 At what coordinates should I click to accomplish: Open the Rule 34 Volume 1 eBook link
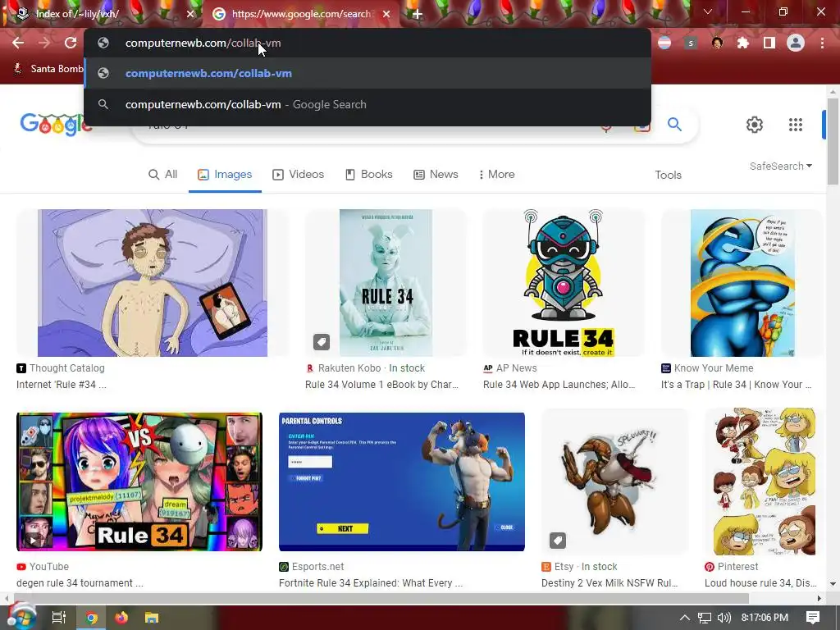(382, 385)
